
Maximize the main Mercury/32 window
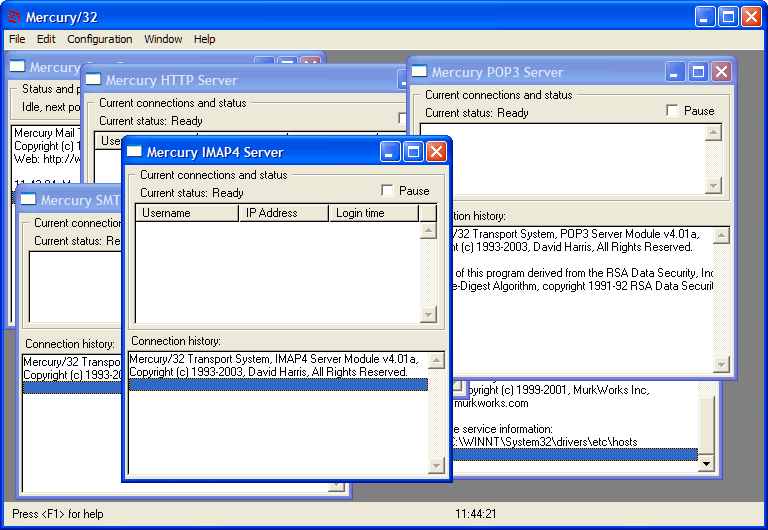[x=728, y=17]
